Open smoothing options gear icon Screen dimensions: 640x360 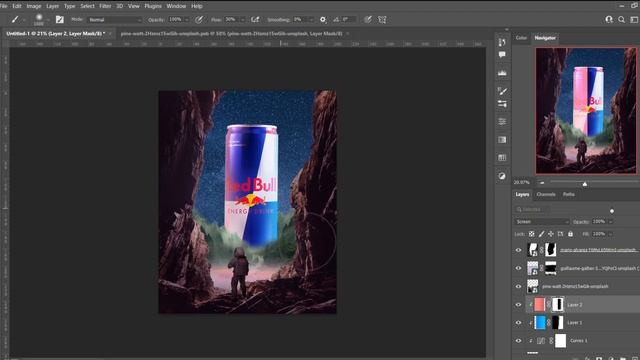323,20
